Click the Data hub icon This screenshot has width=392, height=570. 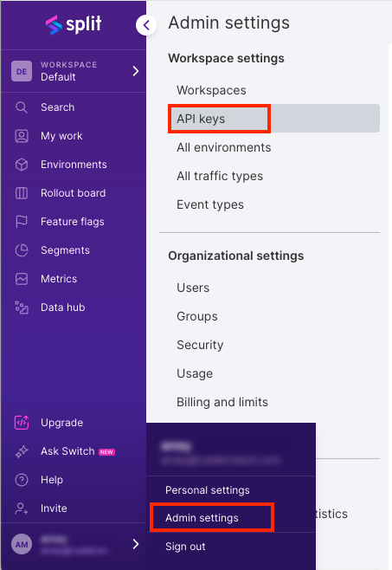[22, 308]
